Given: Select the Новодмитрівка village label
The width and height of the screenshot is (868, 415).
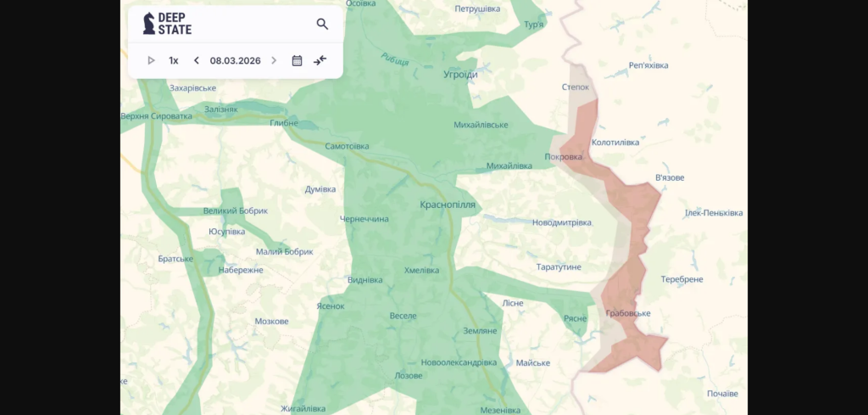Looking at the screenshot, I should coord(561,222).
